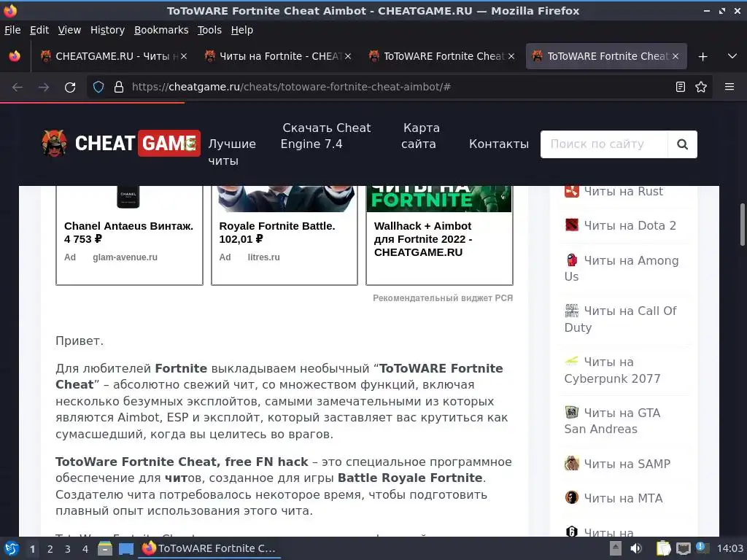Click the Лучшие читы nav link
Image resolution: width=747 pixels, height=560 pixels.
click(232, 152)
